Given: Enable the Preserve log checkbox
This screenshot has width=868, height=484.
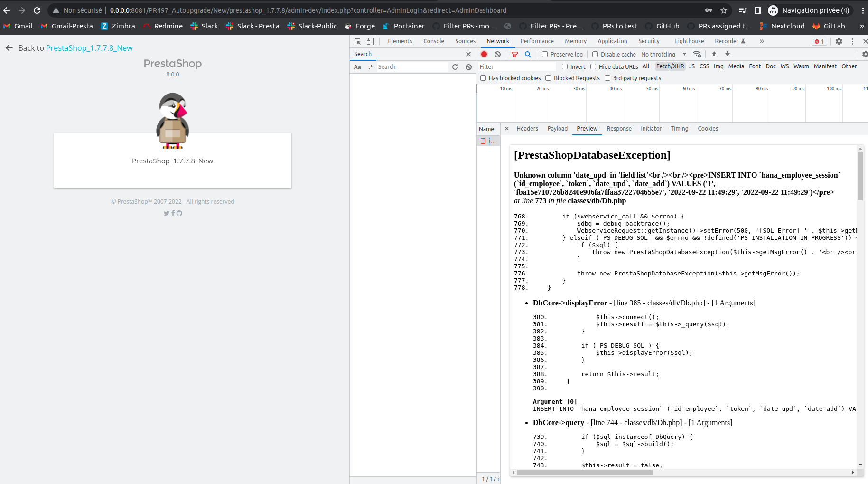Looking at the screenshot, I should tap(544, 54).
